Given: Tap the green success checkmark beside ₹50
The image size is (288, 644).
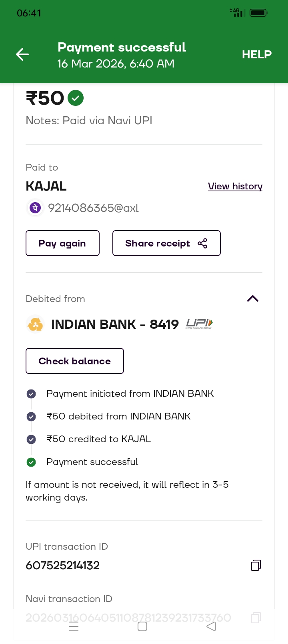Looking at the screenshot, I should tap(76, 98).
